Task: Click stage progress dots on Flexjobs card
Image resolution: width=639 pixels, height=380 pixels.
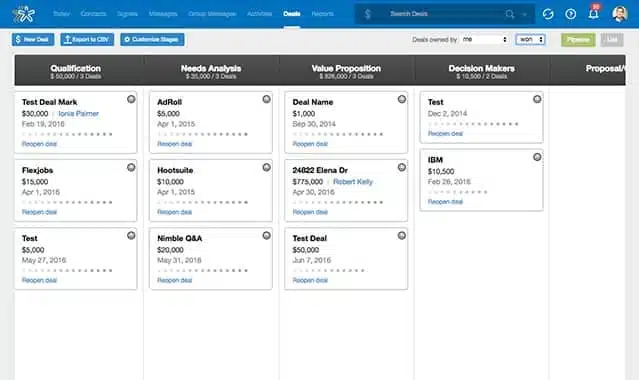Action: point(67,202)
